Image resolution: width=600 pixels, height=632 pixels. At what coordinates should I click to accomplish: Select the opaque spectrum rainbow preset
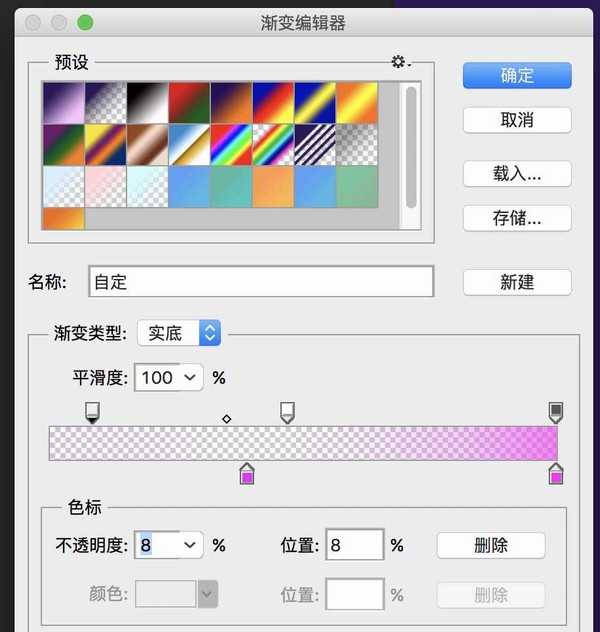coord(231,145)
